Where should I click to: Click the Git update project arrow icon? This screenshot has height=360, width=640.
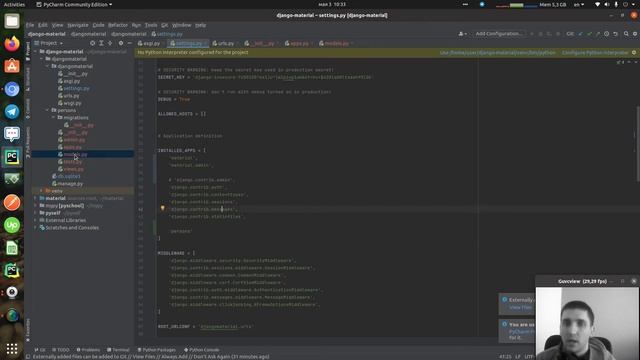pos(580,34)
